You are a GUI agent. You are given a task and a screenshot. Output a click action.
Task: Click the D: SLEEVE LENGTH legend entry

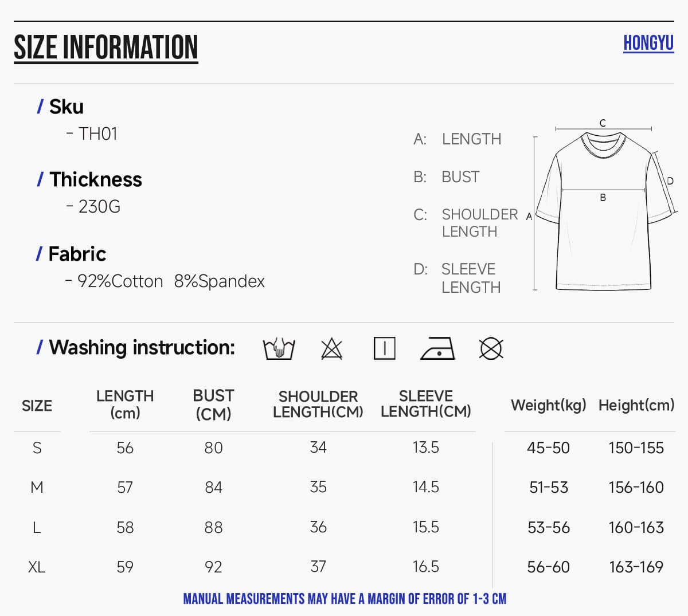click(x=457, y=278)
